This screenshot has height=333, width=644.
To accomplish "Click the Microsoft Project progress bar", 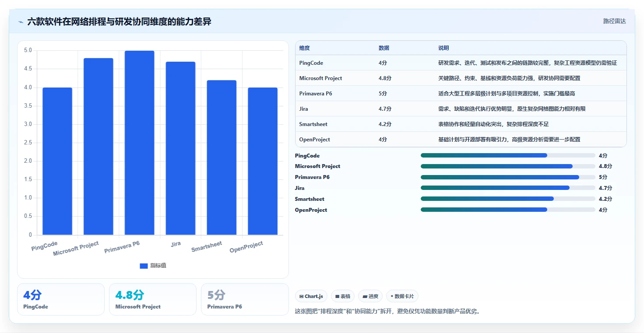I will pyautogui.click(x=508, y=166).
